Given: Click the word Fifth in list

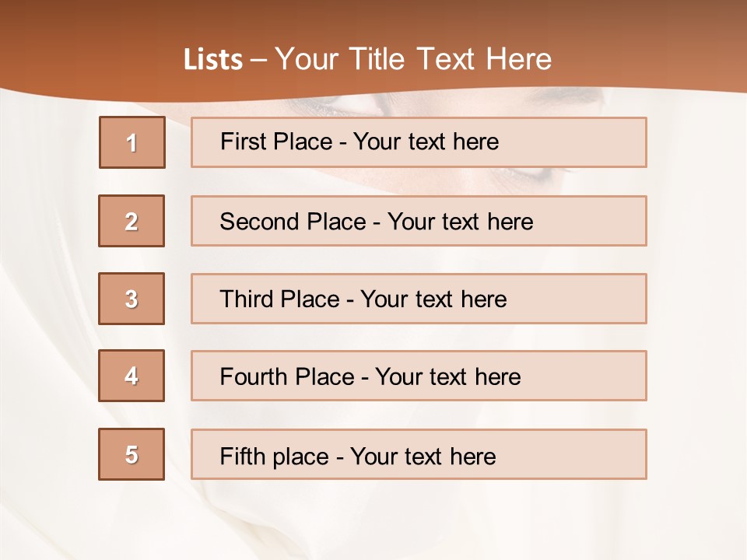Looking at the screenshot, I should 243,456.
